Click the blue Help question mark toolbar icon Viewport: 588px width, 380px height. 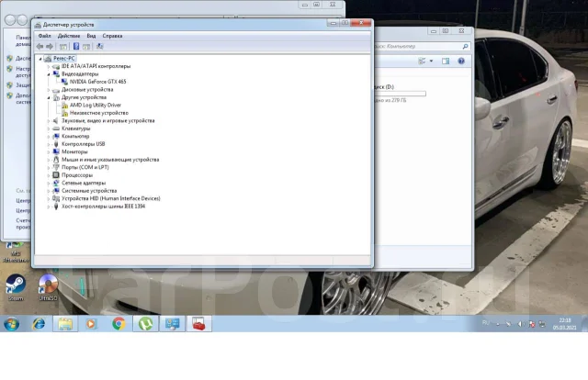coord(76,47)
